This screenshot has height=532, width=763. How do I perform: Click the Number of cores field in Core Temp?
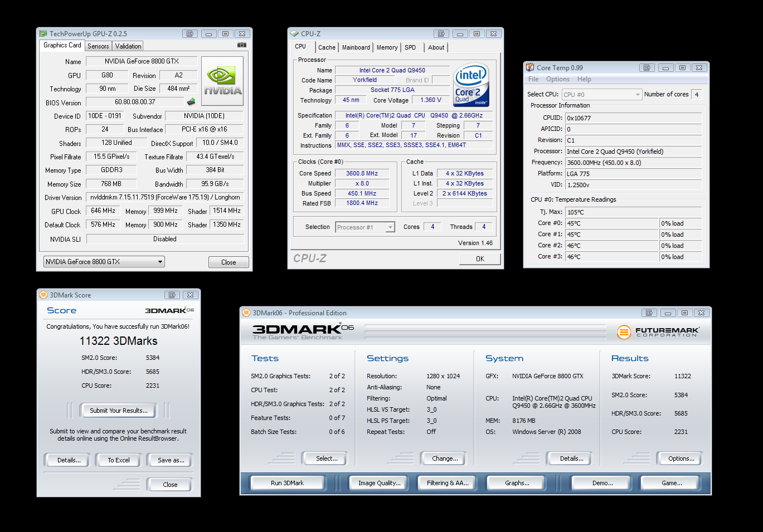[x=696, y=95]
